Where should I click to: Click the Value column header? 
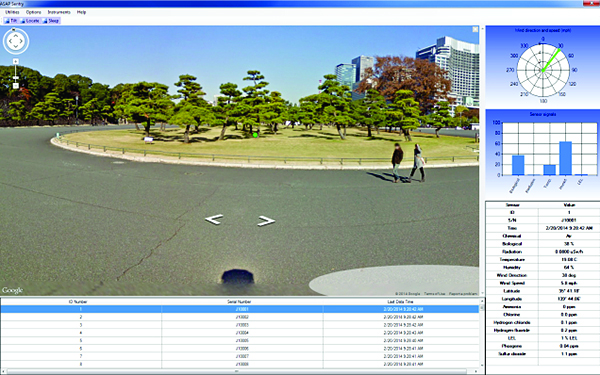coord(569,205)
